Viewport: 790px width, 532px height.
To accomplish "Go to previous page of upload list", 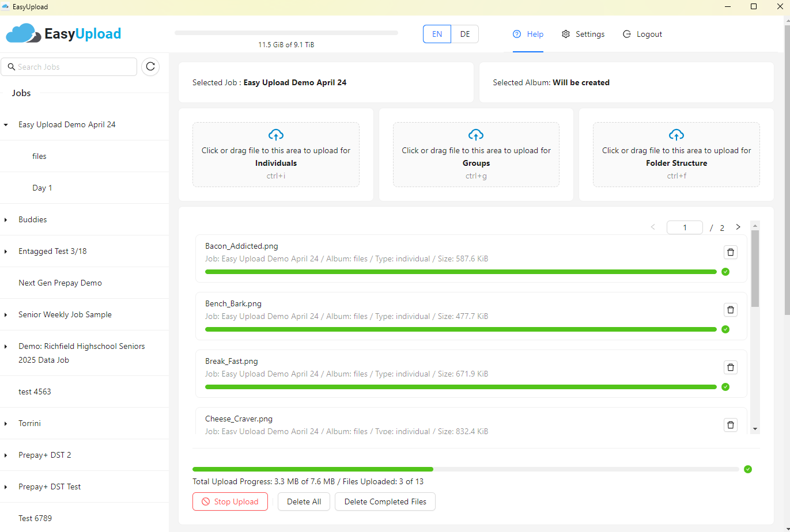I will click(653, 227).
